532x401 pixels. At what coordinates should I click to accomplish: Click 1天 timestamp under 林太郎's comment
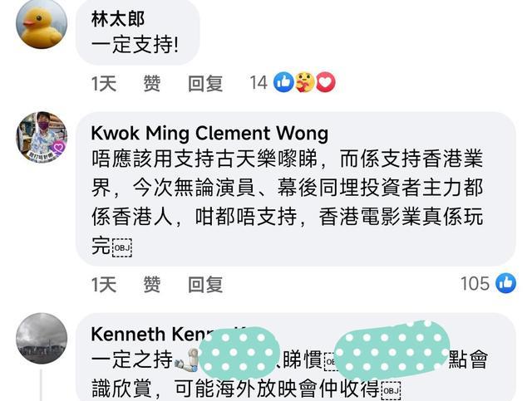click(x=103, y=83)
